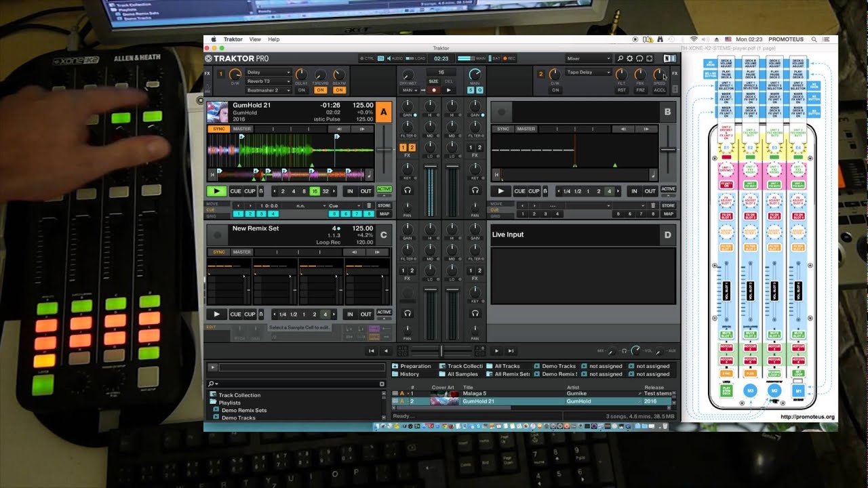Turn off BEATM effect ON button
Image resolution: width=868 pixels, height=488 pixels.
click(339, 90)
